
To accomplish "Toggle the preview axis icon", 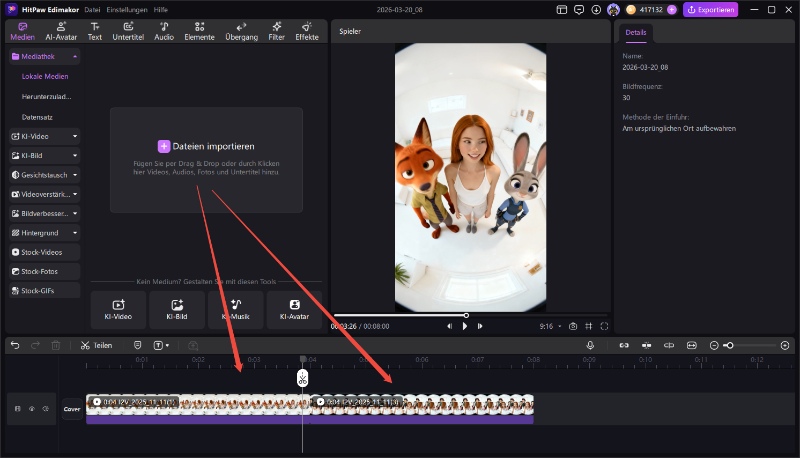I will [x=669, y=345].
